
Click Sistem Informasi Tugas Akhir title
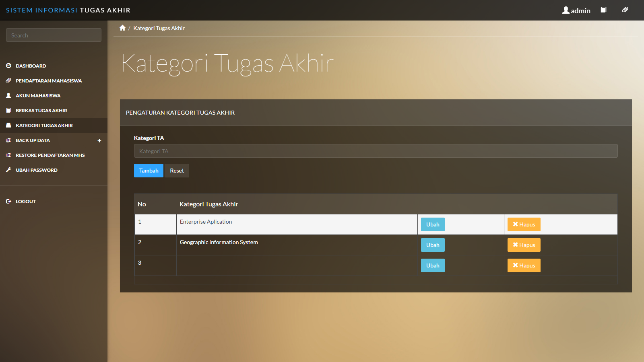(68, 10)
